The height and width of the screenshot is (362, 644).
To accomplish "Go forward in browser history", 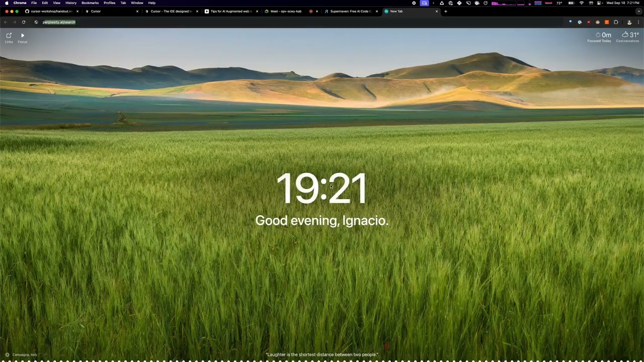I will 14,22.
